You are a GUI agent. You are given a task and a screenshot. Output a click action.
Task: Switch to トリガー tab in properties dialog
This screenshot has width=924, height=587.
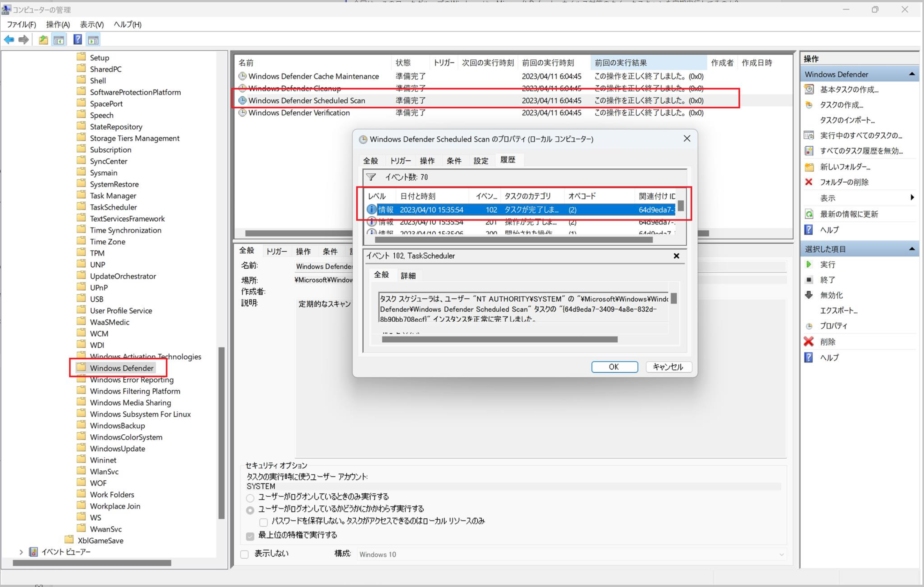point(400,160)
